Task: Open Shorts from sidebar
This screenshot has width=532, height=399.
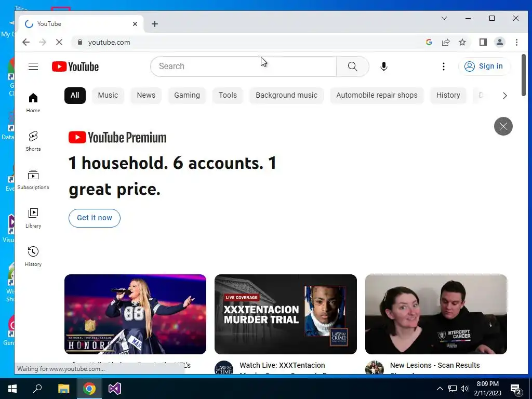Action: (x=33, y=141)
